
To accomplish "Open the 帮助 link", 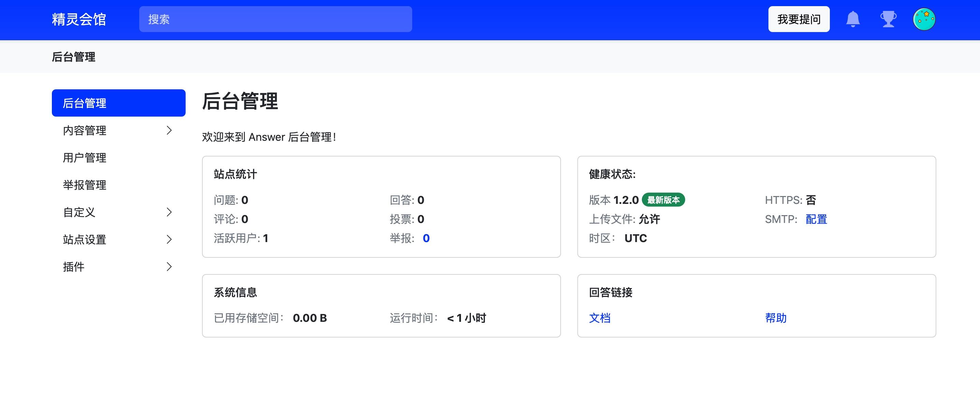I will 776,318.
